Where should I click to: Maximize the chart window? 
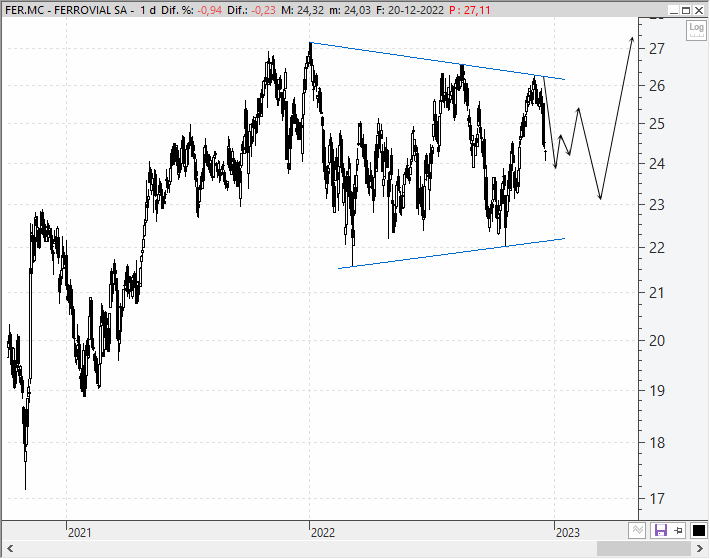(686, 10)
